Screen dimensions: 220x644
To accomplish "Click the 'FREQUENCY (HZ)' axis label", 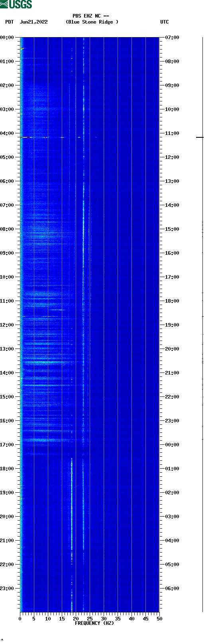I will point(94,623).
